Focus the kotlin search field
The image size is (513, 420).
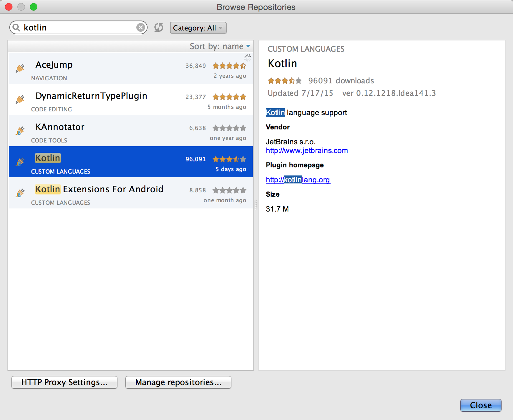point(78,28)
